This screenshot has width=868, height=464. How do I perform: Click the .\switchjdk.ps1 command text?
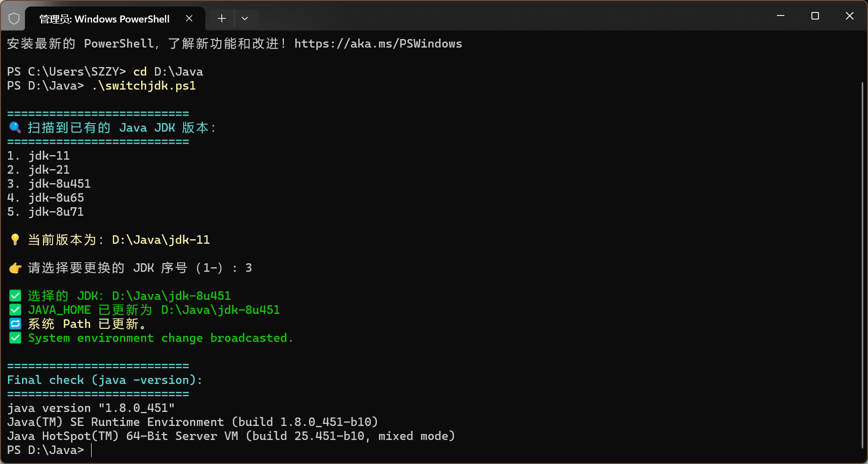pos(144,86)
